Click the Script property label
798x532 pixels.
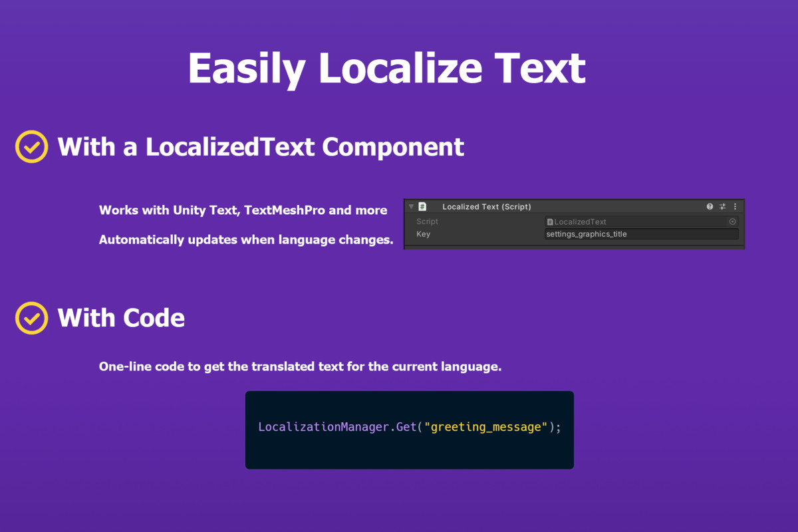[427, 221]
